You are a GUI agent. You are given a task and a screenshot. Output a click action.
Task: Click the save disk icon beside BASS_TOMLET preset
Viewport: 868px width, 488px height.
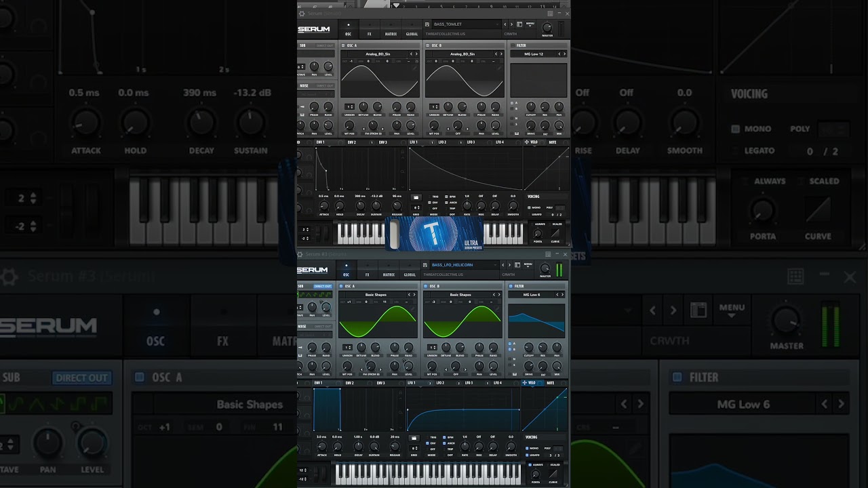[x=426, y=24]
